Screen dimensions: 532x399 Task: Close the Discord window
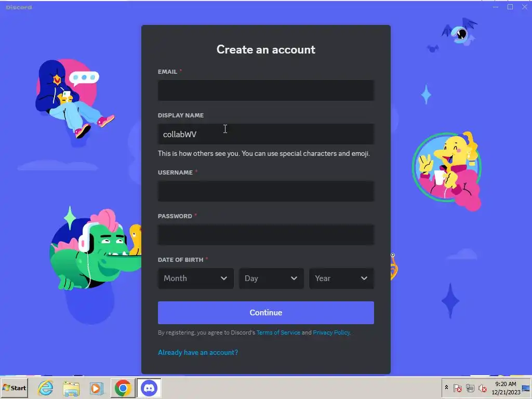pos(524,7)
